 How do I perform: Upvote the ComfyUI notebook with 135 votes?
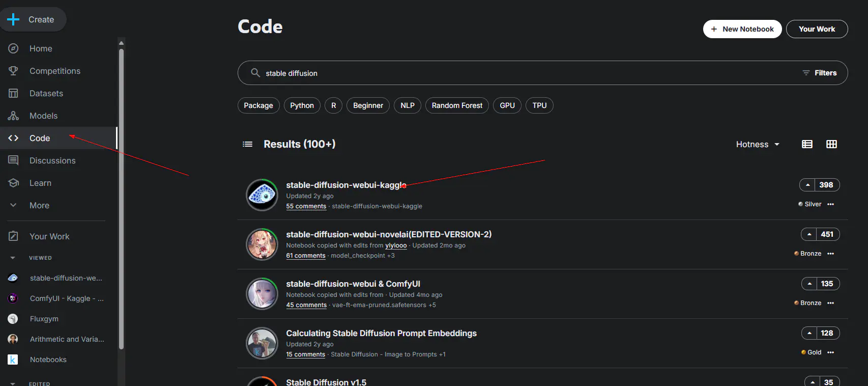click(x=809, y=284)
